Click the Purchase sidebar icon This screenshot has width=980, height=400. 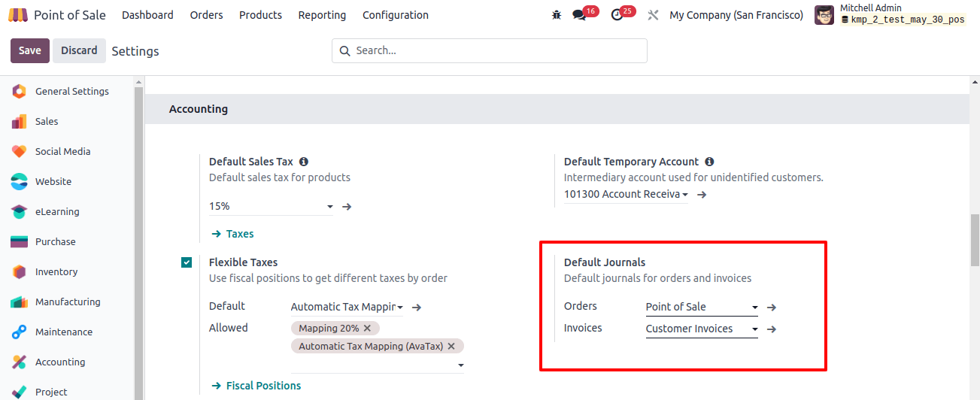(19, 241)
